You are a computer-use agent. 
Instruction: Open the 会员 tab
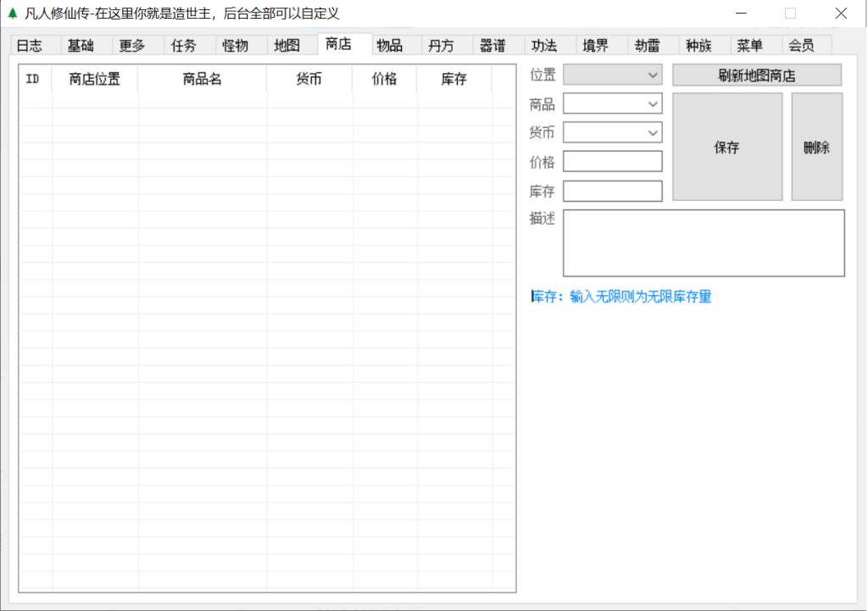[x=801, y=46]
